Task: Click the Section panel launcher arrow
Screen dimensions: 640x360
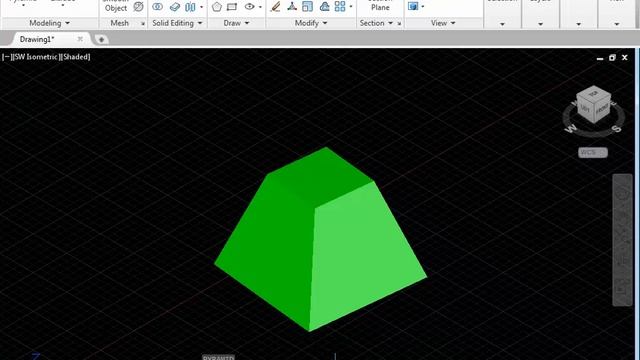Action: [399, 24]
